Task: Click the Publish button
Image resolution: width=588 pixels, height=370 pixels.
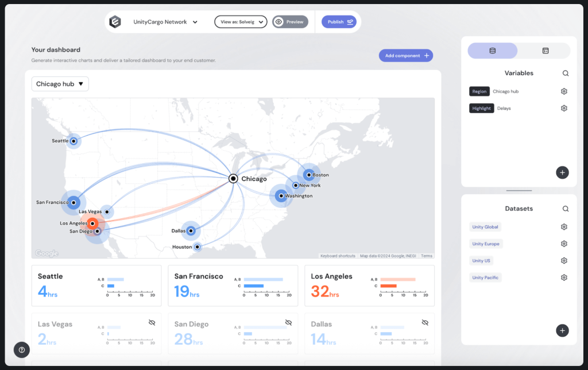Action: (339, 22)
